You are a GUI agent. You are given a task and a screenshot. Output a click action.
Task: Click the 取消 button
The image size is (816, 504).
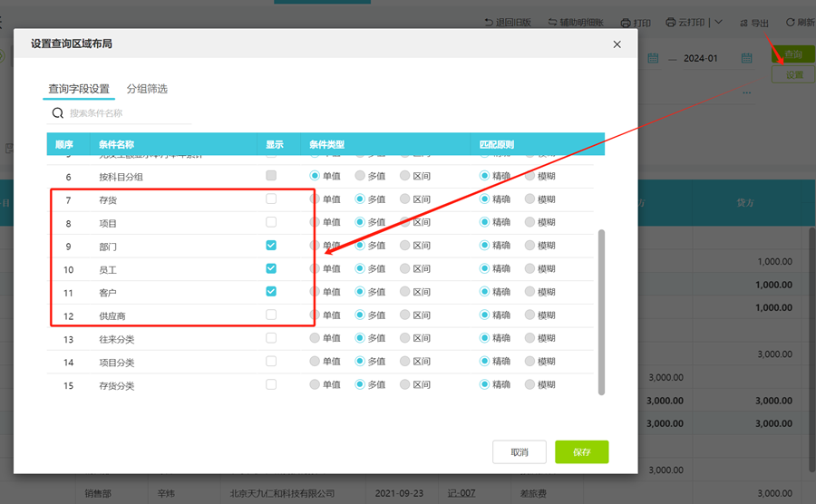(520, 452)
